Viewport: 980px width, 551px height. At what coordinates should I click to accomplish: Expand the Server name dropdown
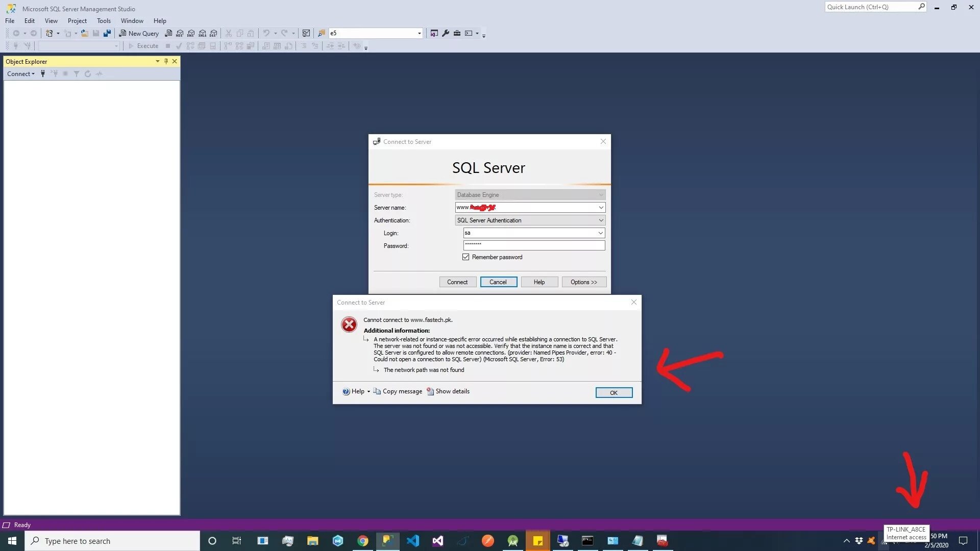pyautogui.click(x=600, y=207)
